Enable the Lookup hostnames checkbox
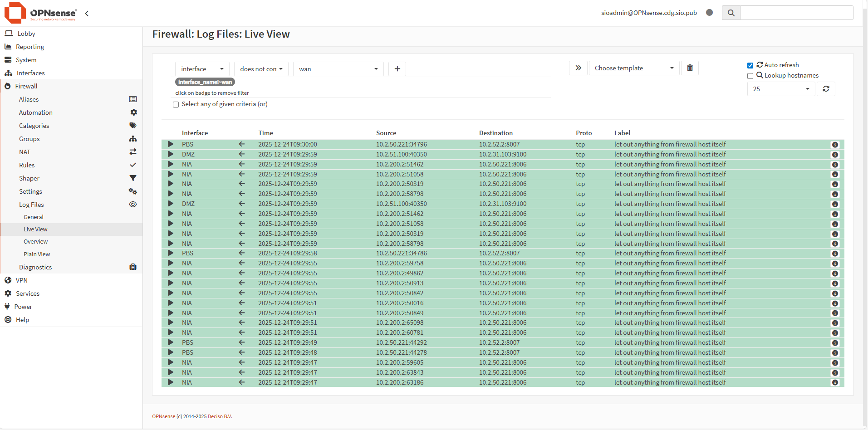868x430 pixels. click(750, 76)
